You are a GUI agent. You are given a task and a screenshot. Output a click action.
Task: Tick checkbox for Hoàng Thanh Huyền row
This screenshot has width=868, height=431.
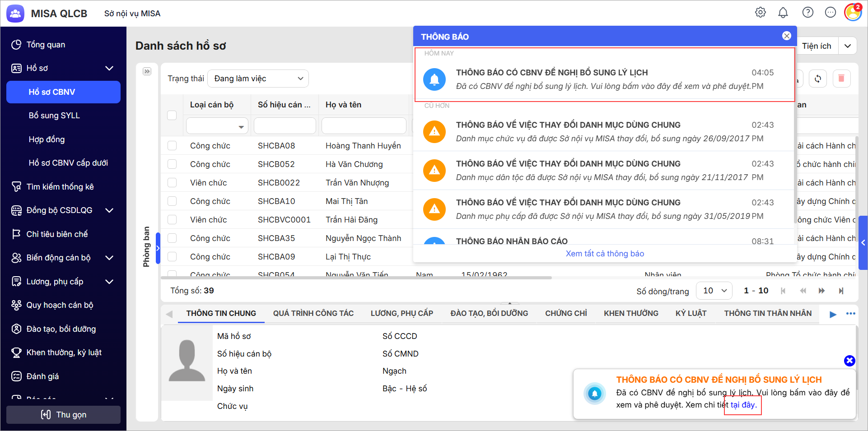[172, 146]
